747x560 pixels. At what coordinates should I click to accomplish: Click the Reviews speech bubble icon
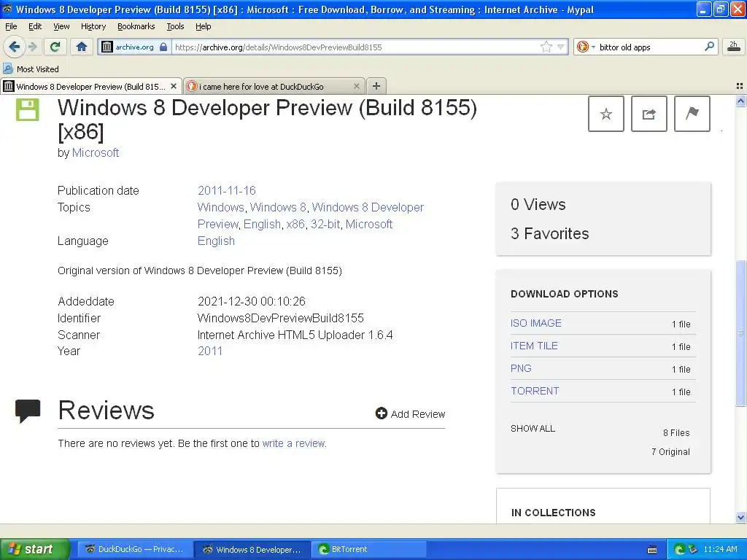pyautogui.click(x=28, y=411)
